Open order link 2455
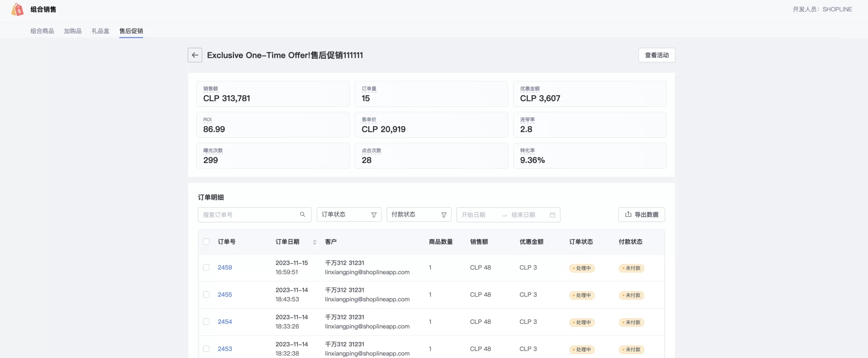 coord(225,295)
